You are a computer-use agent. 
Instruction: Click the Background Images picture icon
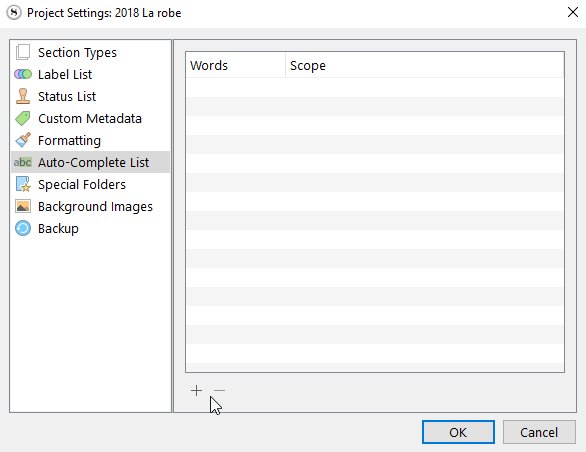coord(23,206)
